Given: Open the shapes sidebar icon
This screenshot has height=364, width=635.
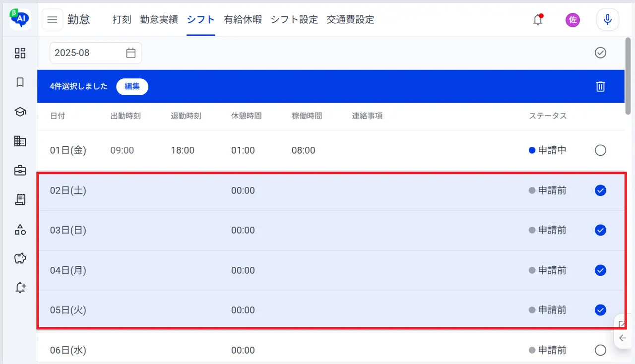Looking at the screenshot, I should click(x=20, y=229).
